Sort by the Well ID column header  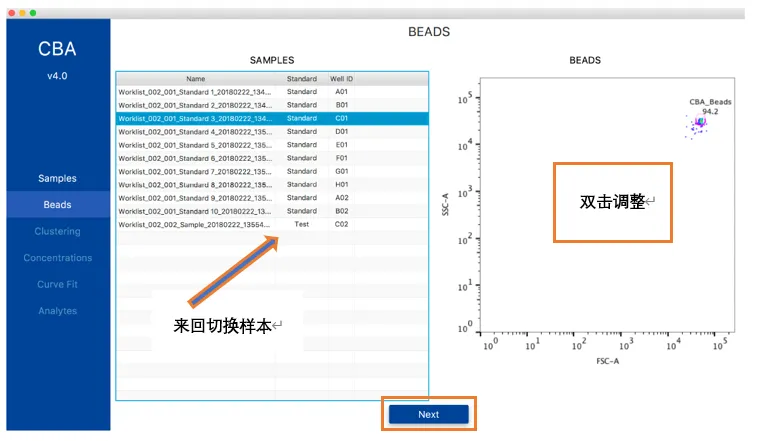click(342, 78)
